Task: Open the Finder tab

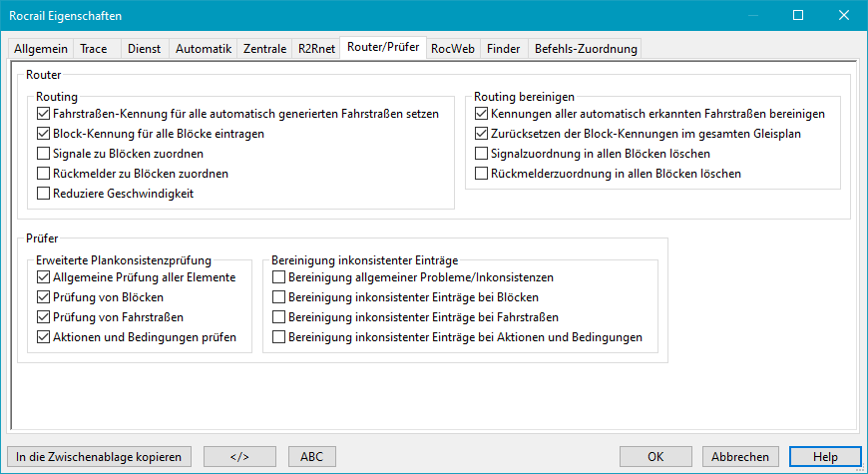Action: pyautogui.click(x=503, y=48)
